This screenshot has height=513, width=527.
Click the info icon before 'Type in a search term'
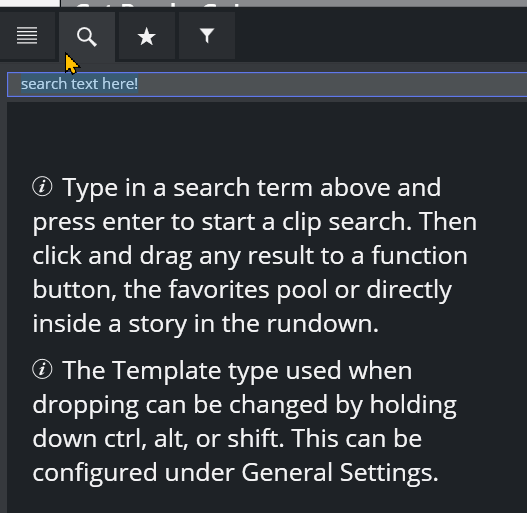pos(42,187)
